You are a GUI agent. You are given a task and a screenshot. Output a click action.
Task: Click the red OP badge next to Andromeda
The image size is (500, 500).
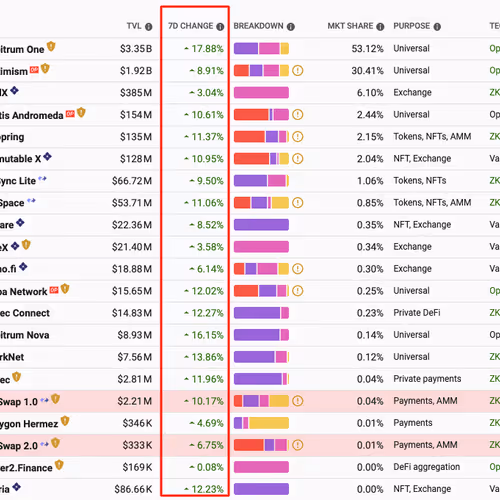coord(70,114)
